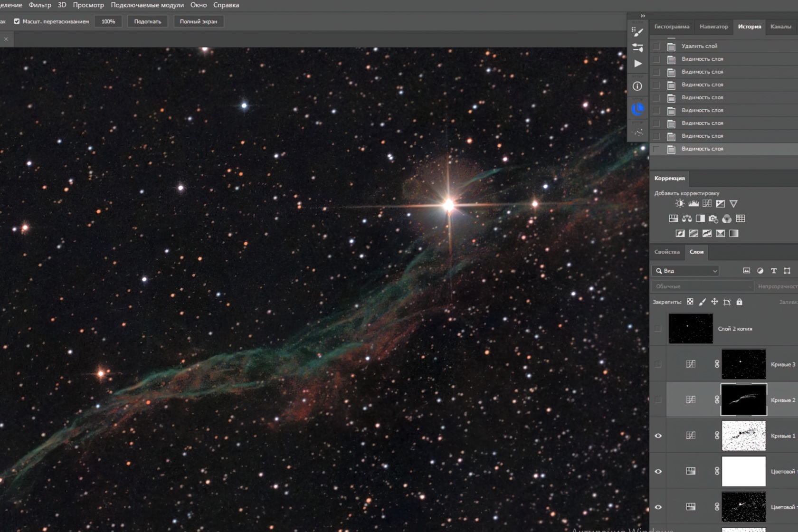Open the Info panel icon

coord(637,86)
